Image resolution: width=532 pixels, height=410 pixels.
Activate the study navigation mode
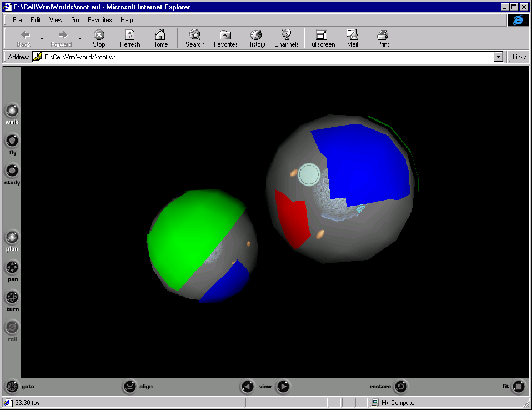click(12, 171)
